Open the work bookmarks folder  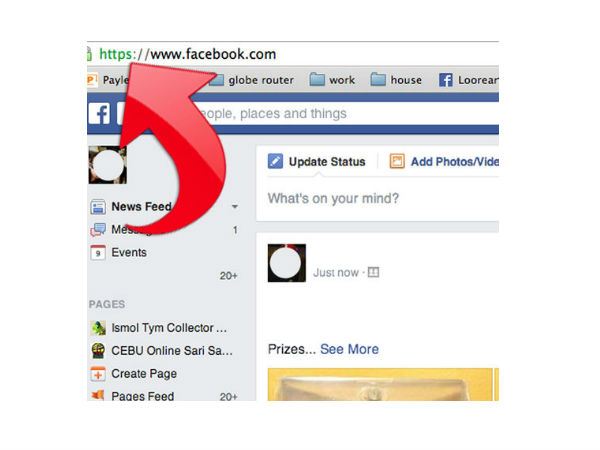pyautogui.click(x=332, y=80)
